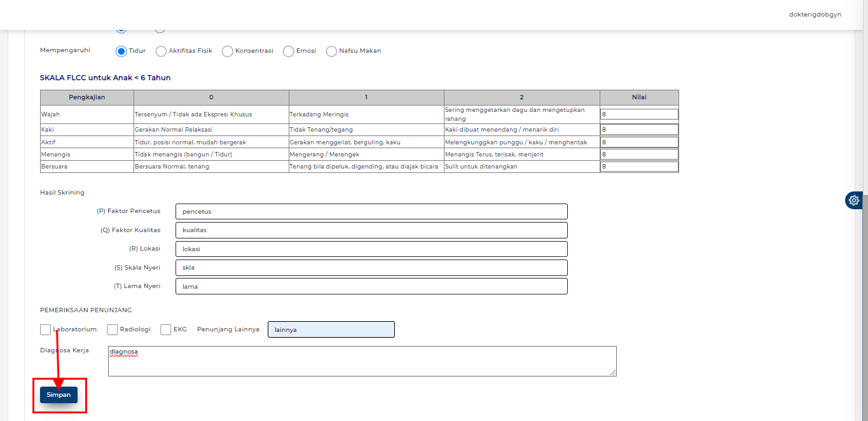Click the '(S) Skala Nyeri' input field
Image resolution: width=868 pixels, height=421 pixels.
(x=371, y=267)
